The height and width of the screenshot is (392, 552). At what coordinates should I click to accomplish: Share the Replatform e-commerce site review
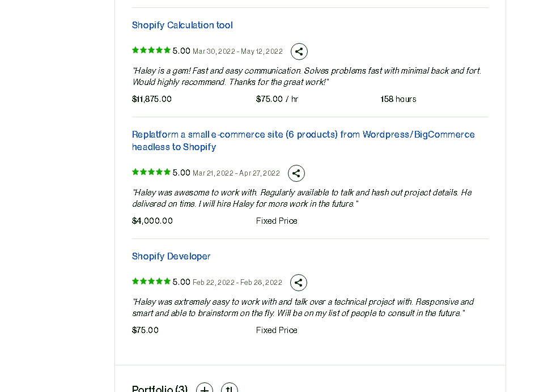click(x=296, y=173)
